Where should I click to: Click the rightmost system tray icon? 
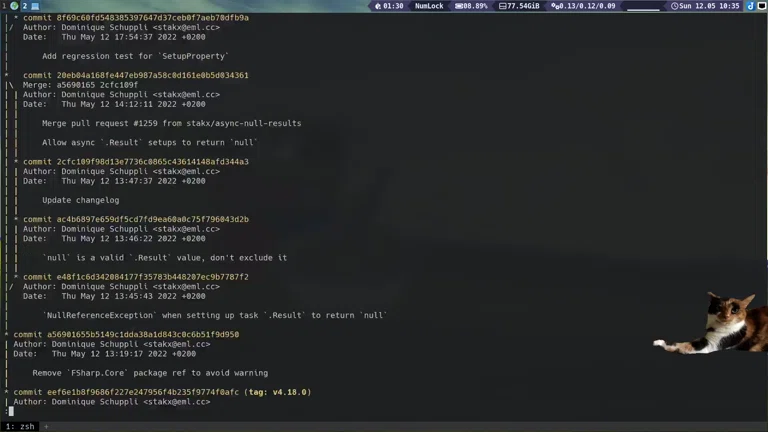[x=761, y=6]
